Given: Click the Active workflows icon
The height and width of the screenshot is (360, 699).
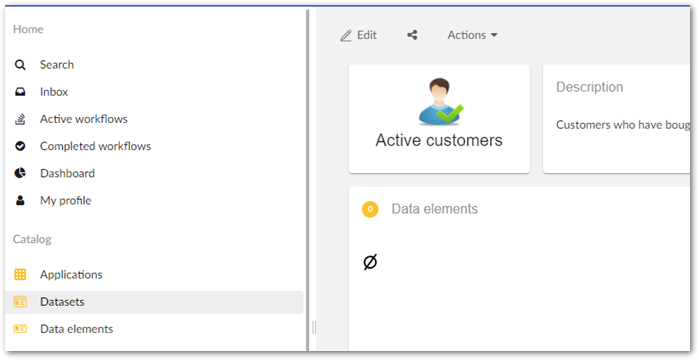Looking at the screenshot, I should (20, 119).
